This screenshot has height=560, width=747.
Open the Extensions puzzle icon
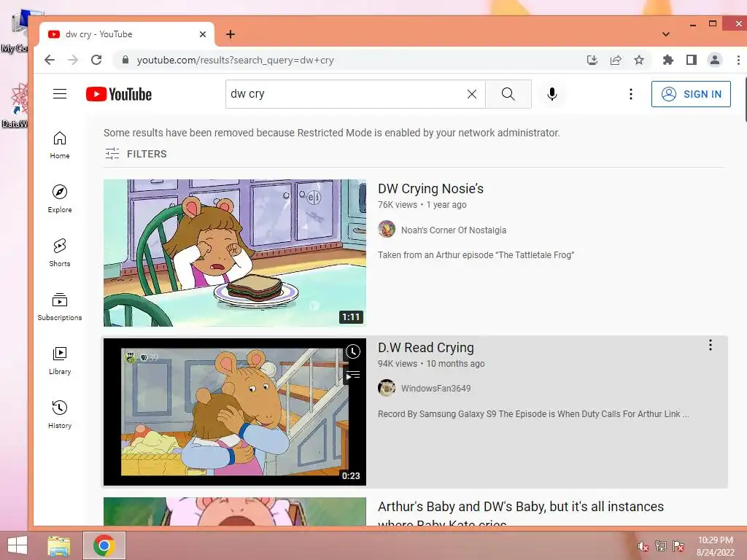(668, 60)
